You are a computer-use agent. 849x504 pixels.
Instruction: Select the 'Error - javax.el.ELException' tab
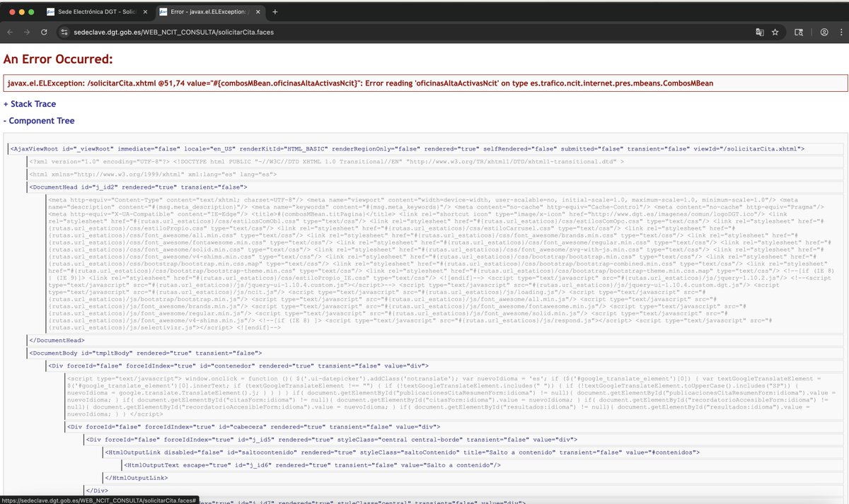click(x=209, y=12)
